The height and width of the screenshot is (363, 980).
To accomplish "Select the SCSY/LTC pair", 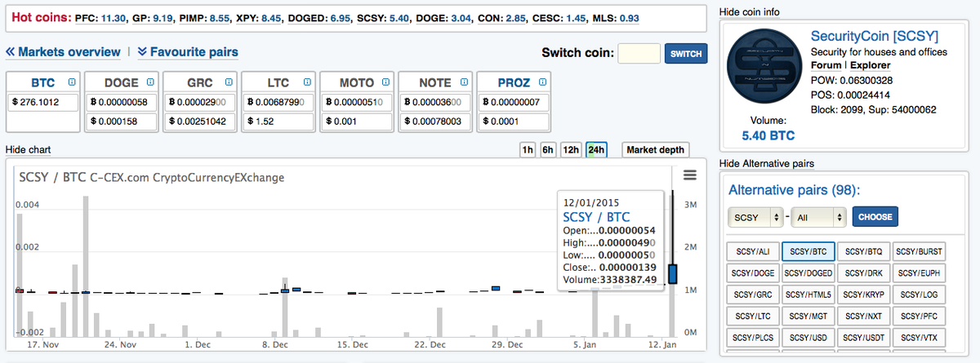I will [x=751, y=315].
